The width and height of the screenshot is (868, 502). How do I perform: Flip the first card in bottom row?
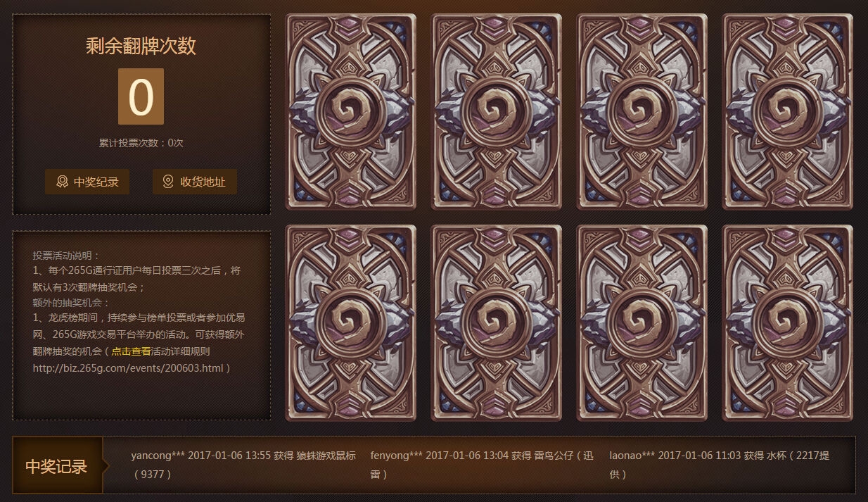[350, 323]
